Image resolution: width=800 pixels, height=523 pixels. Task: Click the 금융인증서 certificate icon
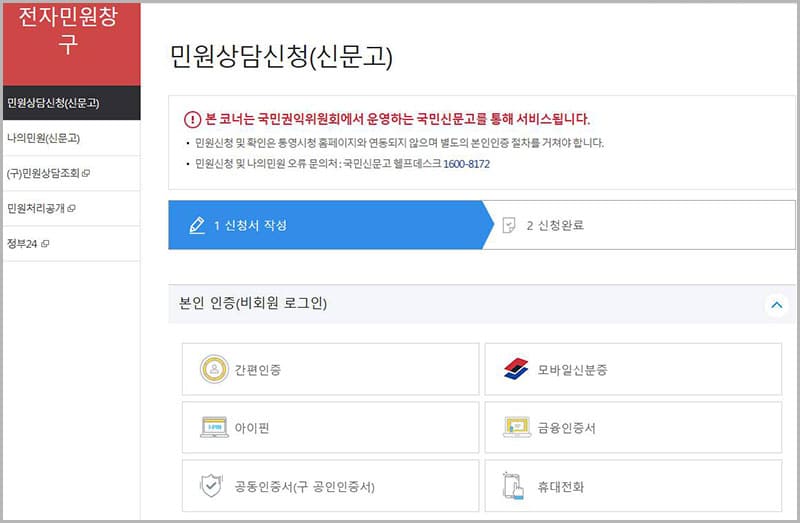tap(516, 428)
